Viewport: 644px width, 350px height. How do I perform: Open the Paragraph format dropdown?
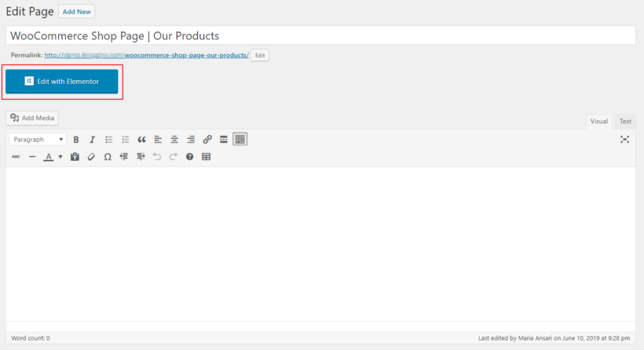click(x=38, y=140)
